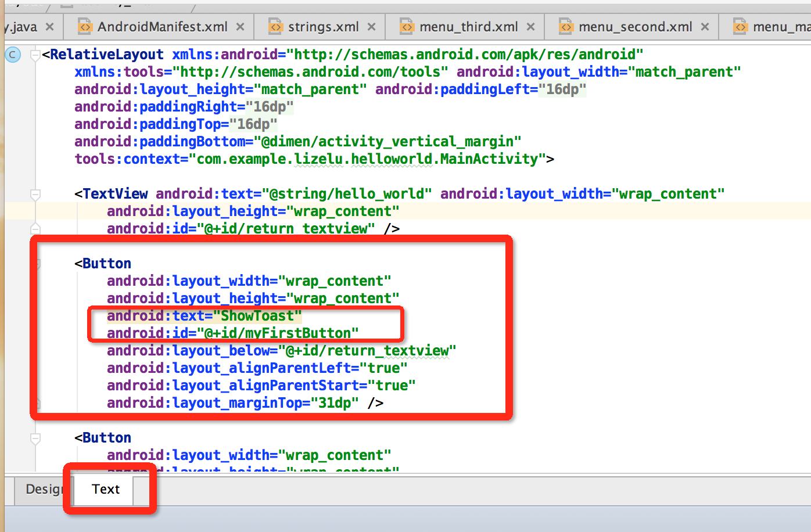The image size is (811, 532).
Task: Close the menu_second.xml tab
Action: tap(705, 27)
